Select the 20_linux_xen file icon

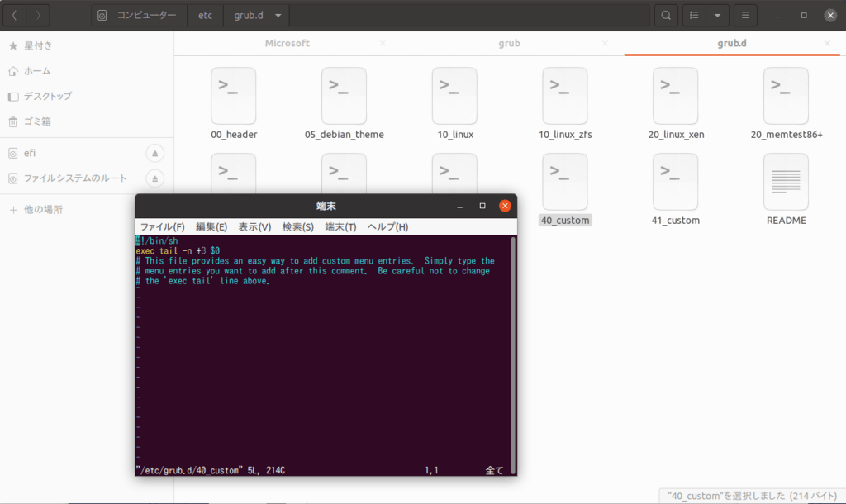pyautogui.click(x=676, y=96)
